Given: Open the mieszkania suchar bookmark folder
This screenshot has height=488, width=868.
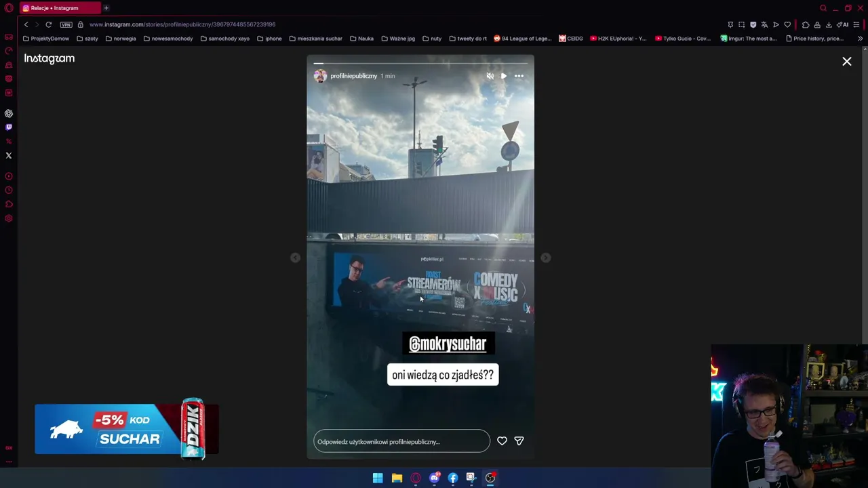Looking at the screenshot, I should (x=315, y=39).
